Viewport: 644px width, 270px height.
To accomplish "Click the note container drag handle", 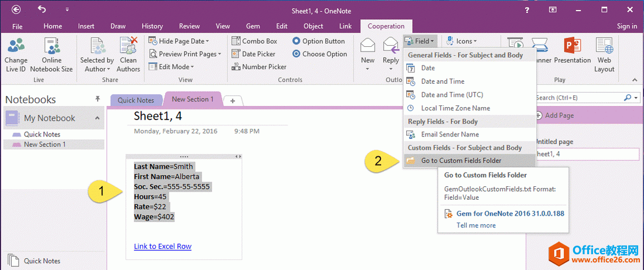I will (184, 156).
